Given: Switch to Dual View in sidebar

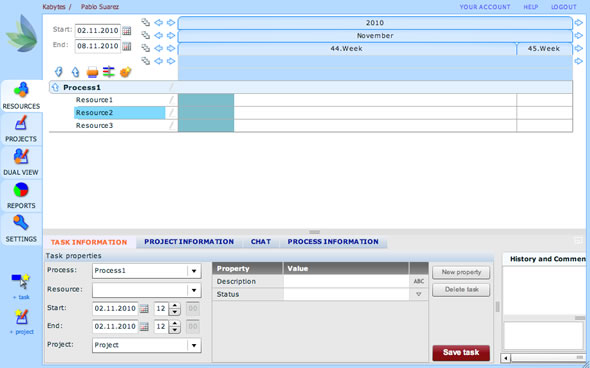Looking at the screenshot, I should (x=21, y=162).
